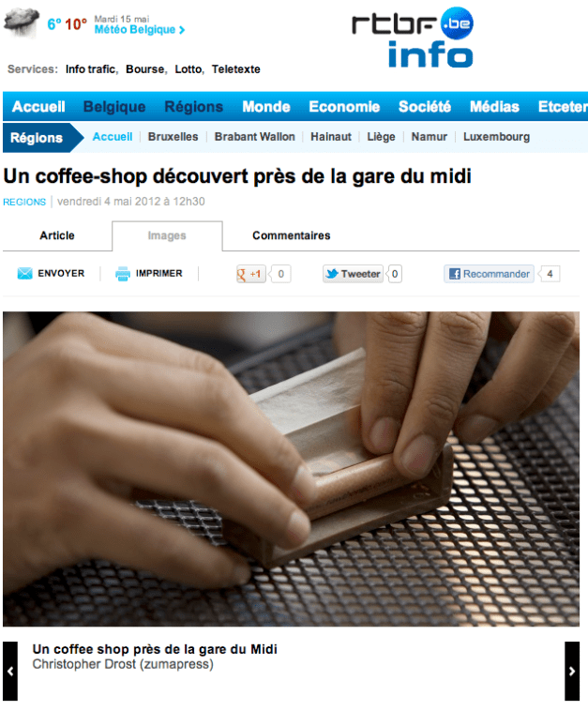Screen dimensions: 588x711
Task: Open the Info trafic service link
Action: pyautogui.click(x=91, y=69)
